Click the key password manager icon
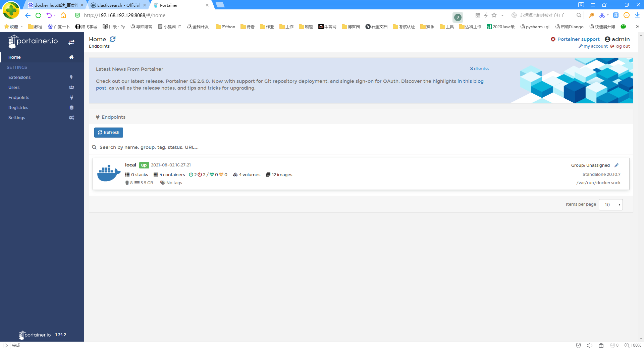The height and width of the screenshot is (349, 644). tap(591, 15)
